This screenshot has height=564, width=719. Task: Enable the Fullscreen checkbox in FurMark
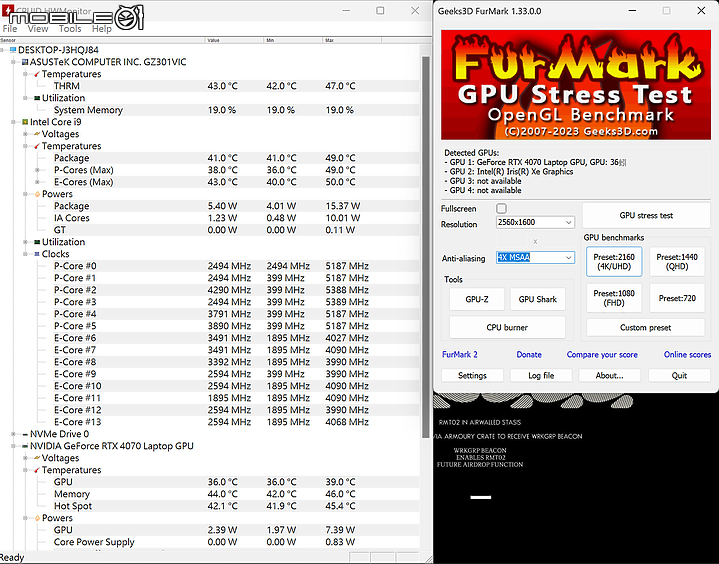click(501, 209)
